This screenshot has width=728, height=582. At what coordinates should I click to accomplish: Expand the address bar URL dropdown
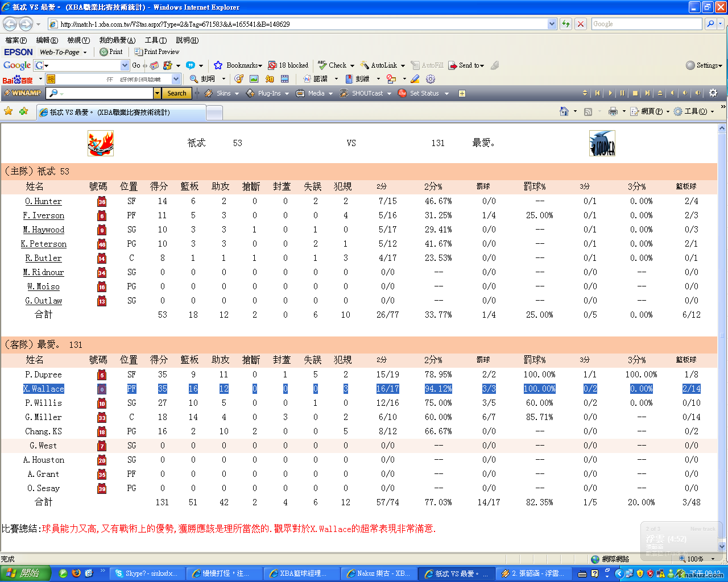(x=552, y=24)
